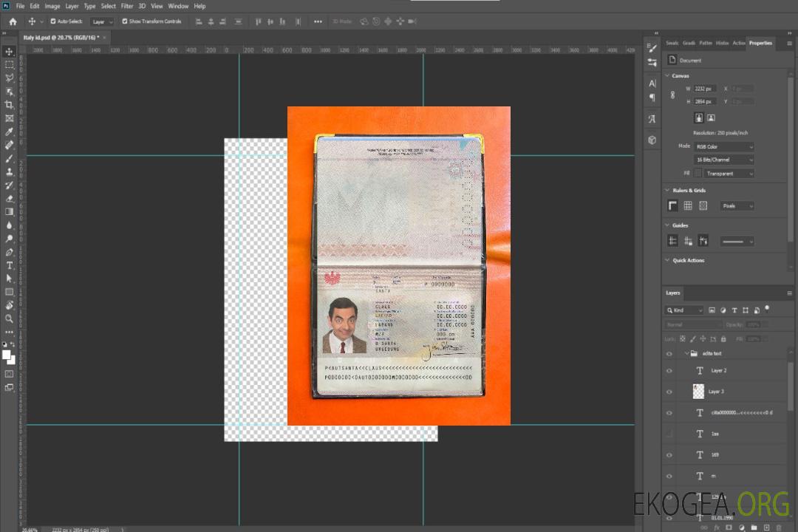Select the Move tool in the toolbox

tap(9, 52)
